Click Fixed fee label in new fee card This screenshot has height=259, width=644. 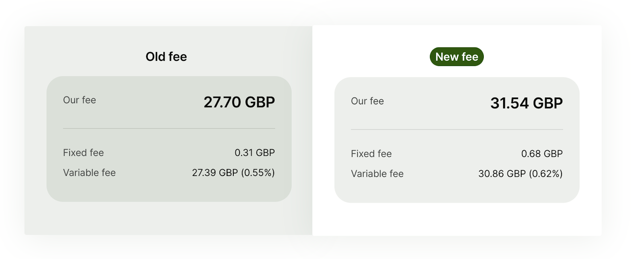click(371, 154)
